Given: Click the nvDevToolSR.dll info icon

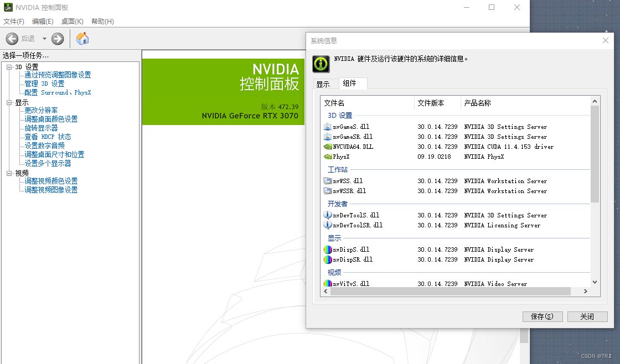Looking at the screenshot, I should tap(327, 225).
